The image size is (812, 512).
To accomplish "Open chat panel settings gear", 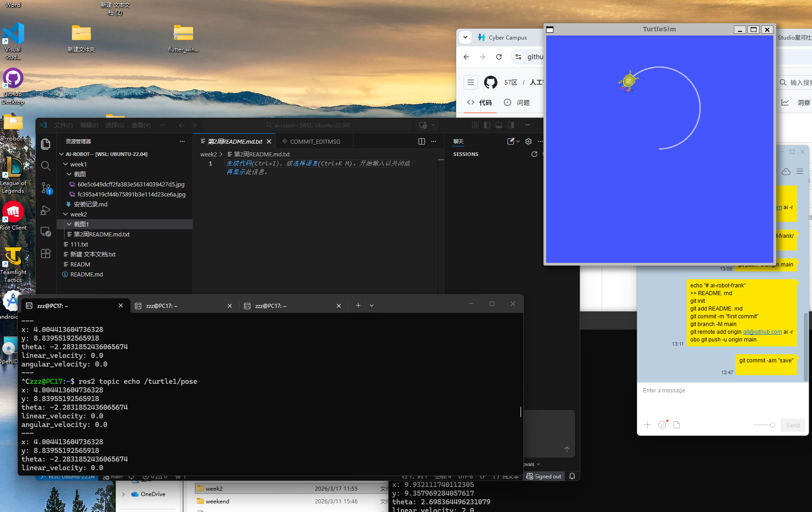I will [528, 141].
